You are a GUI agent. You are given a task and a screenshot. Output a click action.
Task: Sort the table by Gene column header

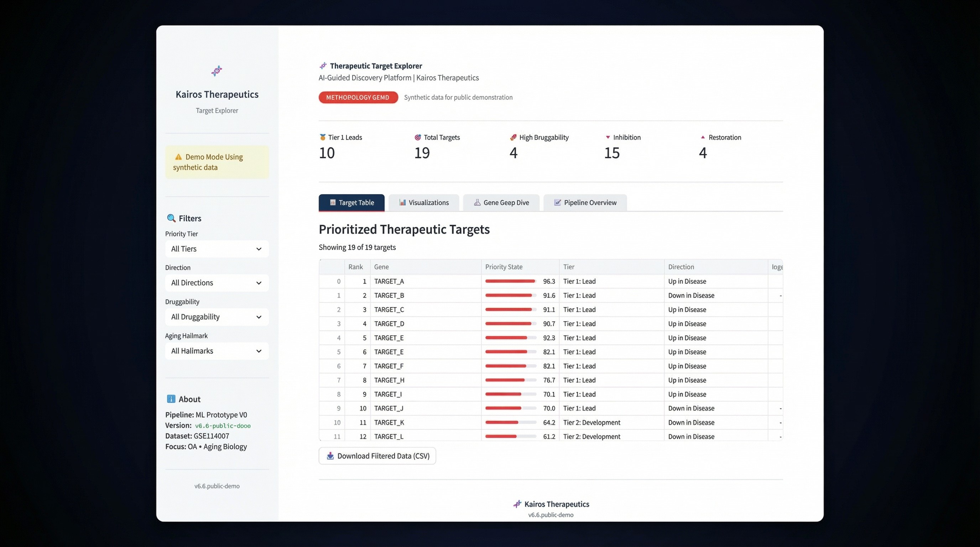pyautogui.click(x=381, y=267)
